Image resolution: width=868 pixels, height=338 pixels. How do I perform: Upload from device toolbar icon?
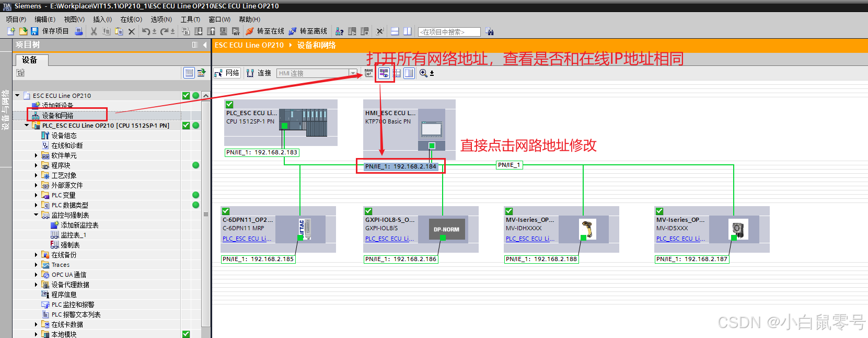pos(211,31)
